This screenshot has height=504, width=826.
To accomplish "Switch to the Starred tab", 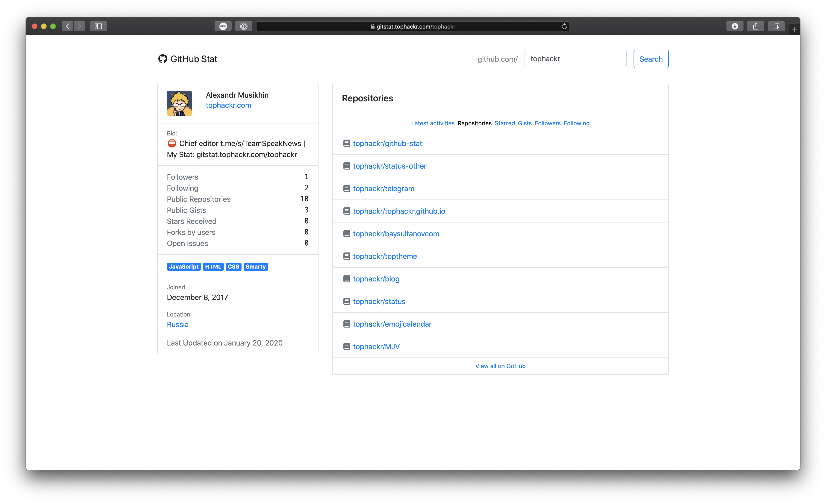I will click(x=504, y=123).
